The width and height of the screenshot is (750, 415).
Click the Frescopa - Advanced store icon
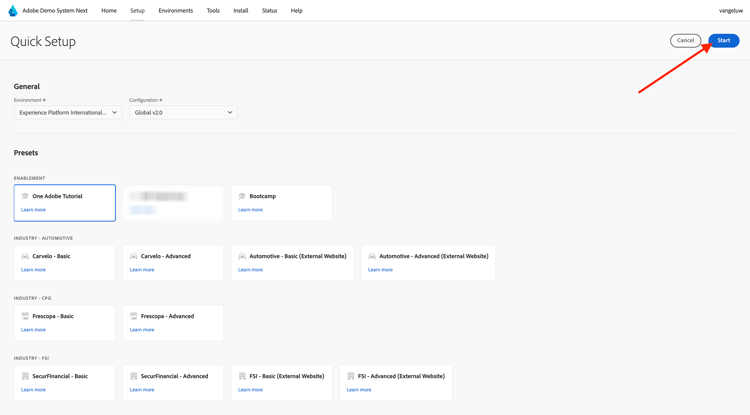click(x=133, y=316)
